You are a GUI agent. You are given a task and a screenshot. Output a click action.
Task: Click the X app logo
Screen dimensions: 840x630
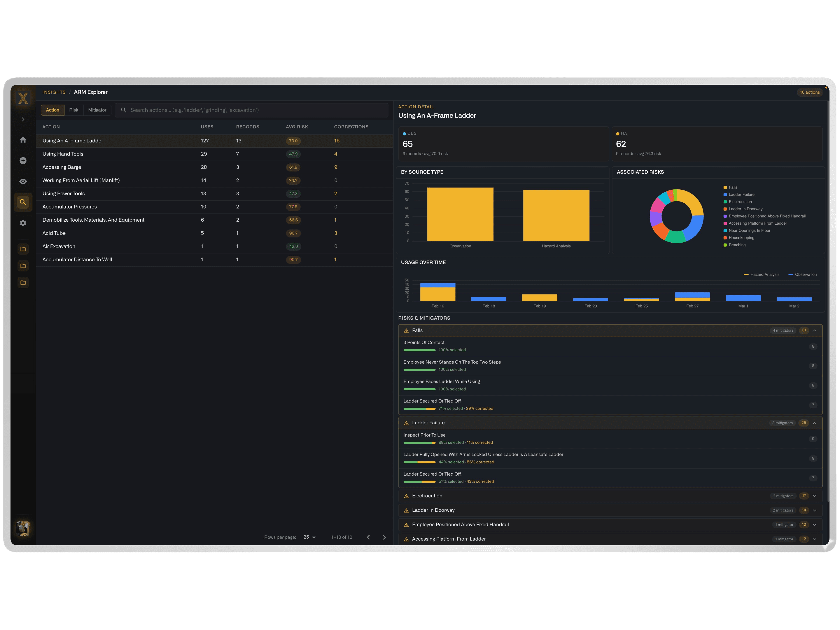point(23,98)
